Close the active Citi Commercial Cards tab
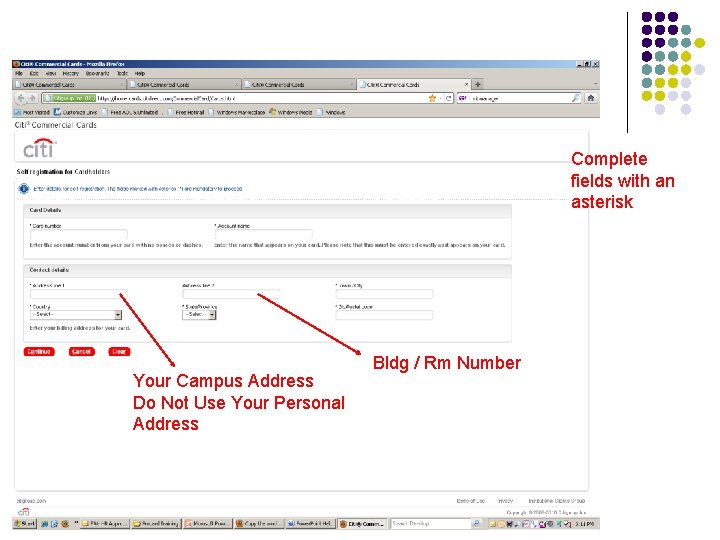This screenshot has width=720, height=540. [x=467, y=84]
